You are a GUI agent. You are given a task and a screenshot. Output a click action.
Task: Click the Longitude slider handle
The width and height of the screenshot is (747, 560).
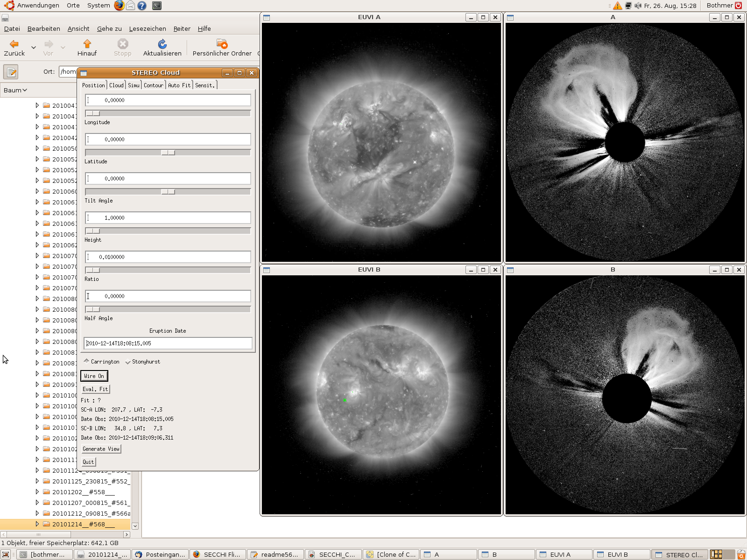coord(93,113)
